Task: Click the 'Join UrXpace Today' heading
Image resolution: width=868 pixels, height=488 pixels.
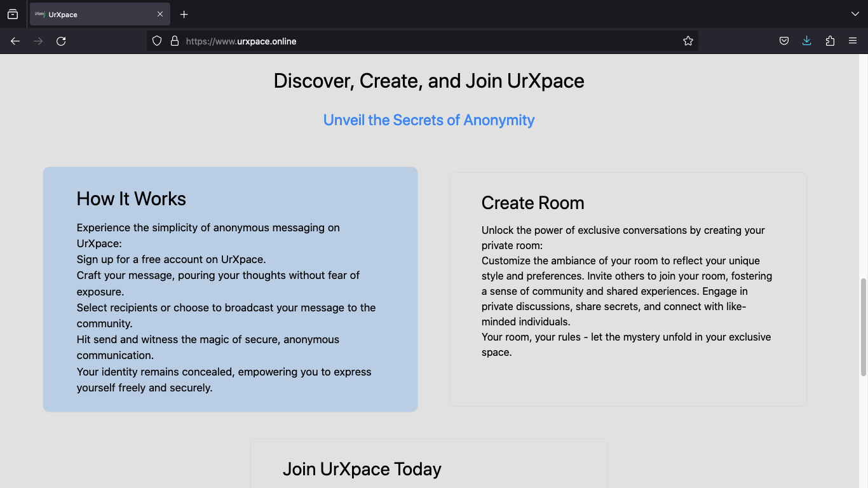Action: click(x=362, y=469)
